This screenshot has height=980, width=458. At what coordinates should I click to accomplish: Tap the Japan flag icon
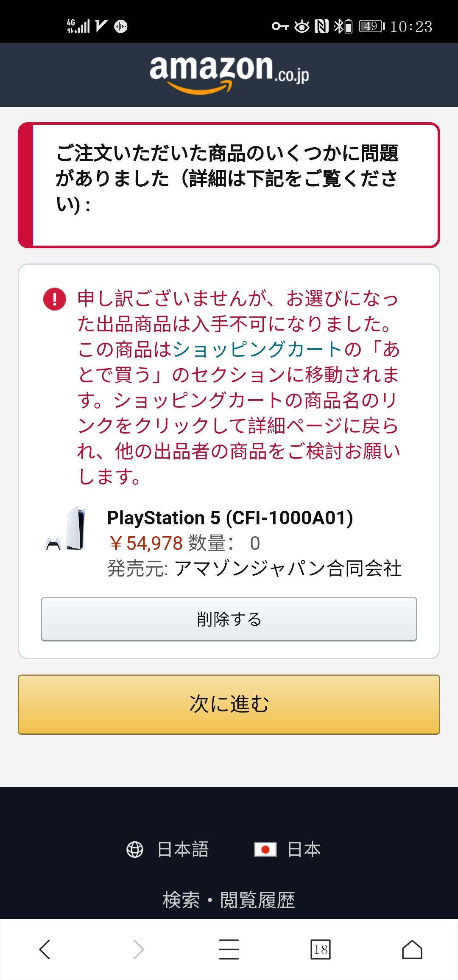tap(265, 849)
